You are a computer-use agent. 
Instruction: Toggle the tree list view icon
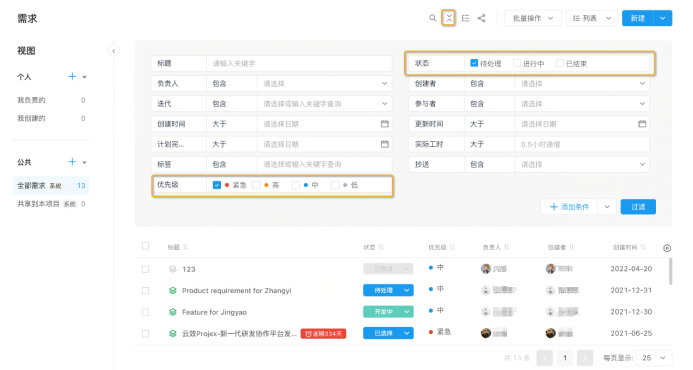465,18
